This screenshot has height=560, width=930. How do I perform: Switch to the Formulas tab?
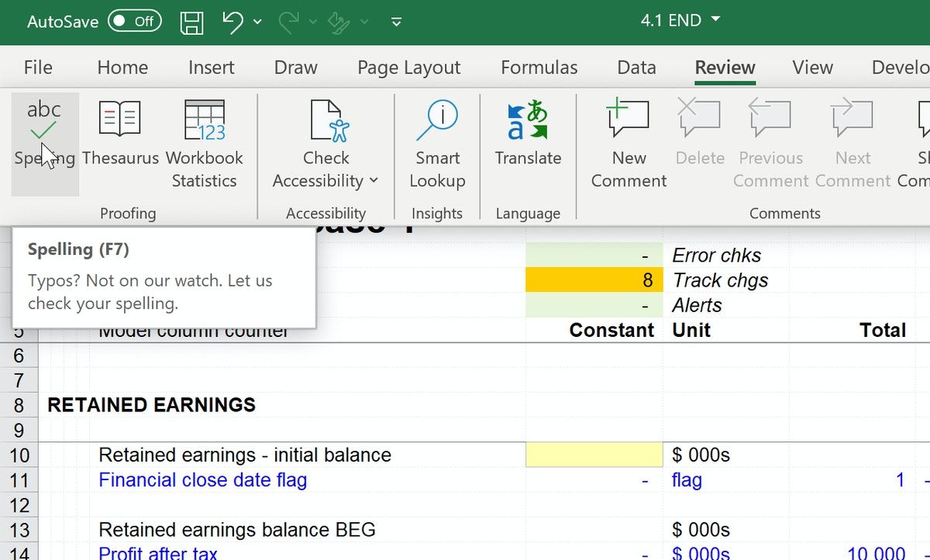pos(539,68)
